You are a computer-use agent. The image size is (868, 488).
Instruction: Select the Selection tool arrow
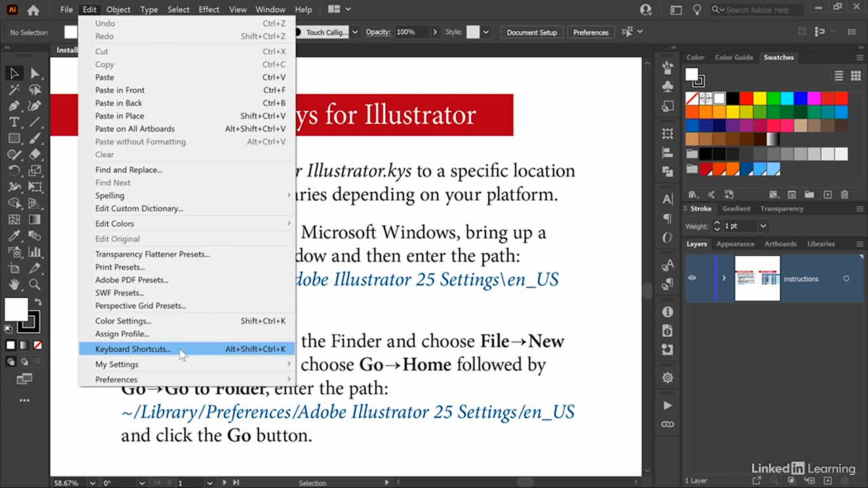[x=14, y=73]
